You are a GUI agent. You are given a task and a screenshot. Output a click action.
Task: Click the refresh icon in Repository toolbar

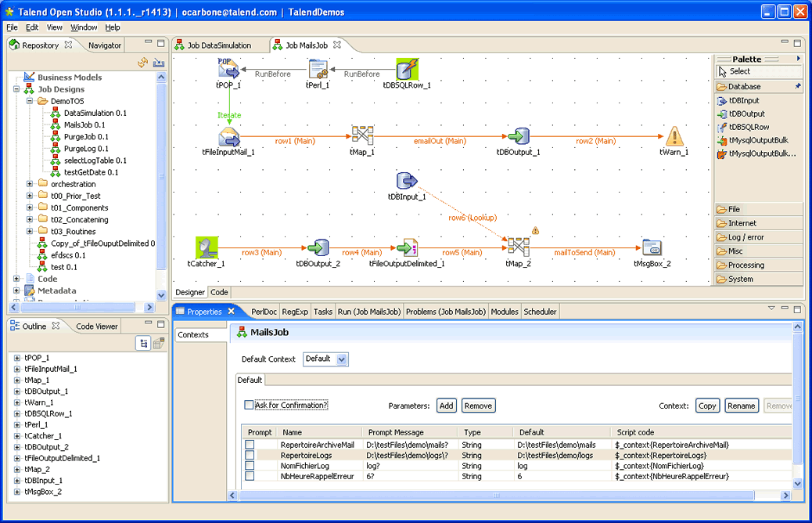pos(142,63)
